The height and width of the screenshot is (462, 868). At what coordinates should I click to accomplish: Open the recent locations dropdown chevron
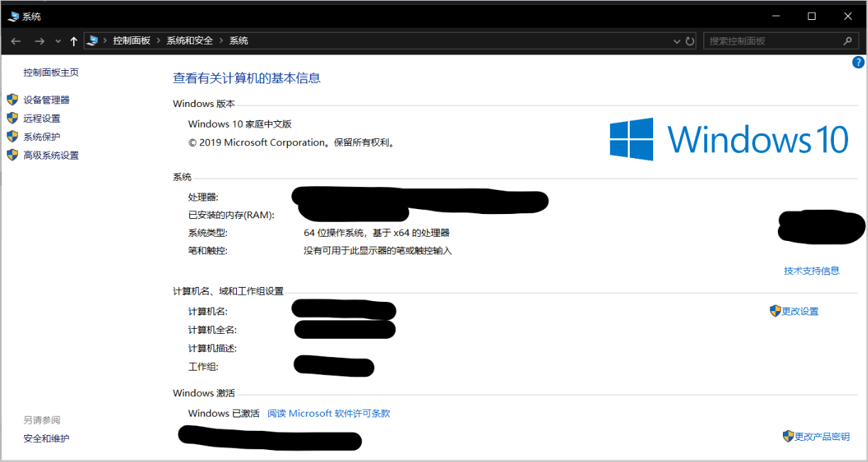[x=58, y=41]
